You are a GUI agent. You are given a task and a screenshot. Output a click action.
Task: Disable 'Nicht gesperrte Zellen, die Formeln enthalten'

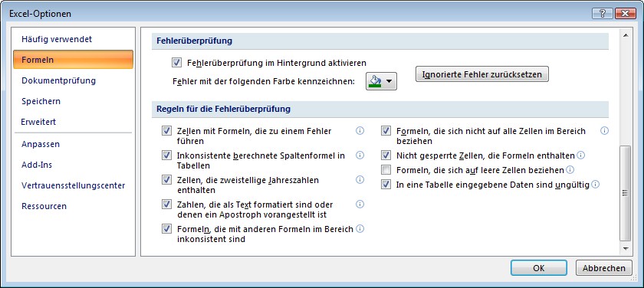386,155
